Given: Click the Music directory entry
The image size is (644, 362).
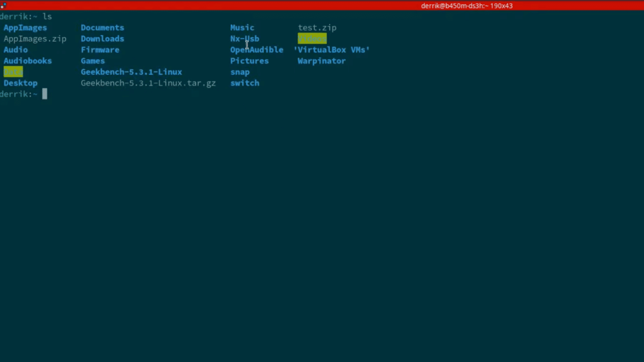Looking at the screenshot, I should point(242,27).
